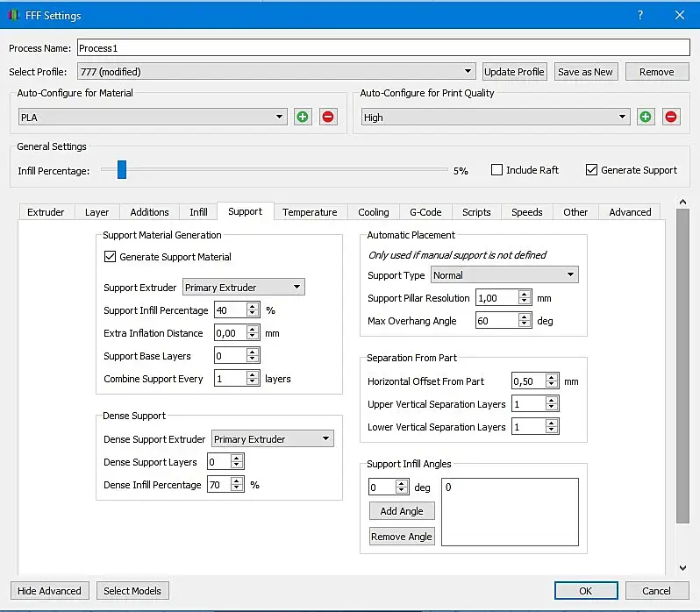Toggle the Generate Support checkbox
700x612 pixels.
(592, 170)
